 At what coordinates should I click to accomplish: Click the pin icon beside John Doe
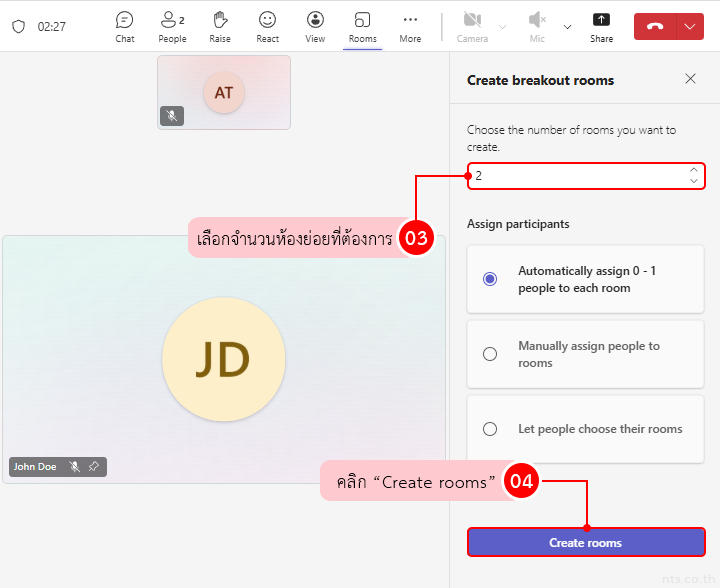tap(93, 467)
